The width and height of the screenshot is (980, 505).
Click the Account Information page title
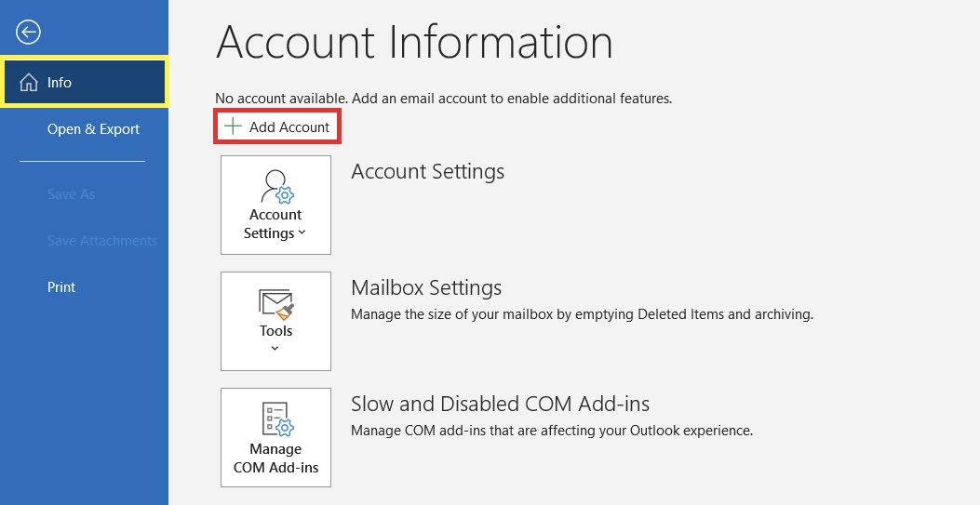click(x=414, y=42)
